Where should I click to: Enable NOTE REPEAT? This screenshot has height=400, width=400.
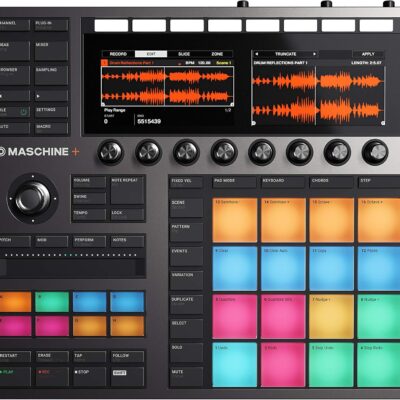[127, 190]
